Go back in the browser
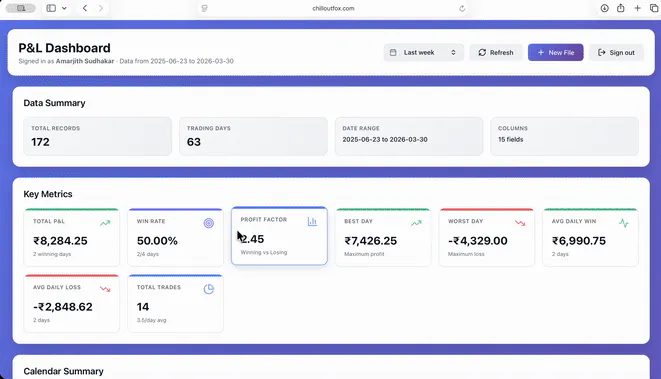 tap(85, 8)
